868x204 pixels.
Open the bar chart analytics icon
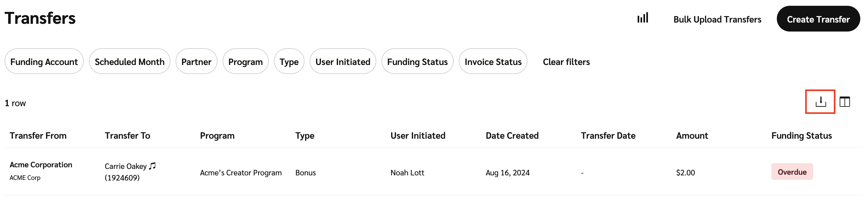point(642,18)
